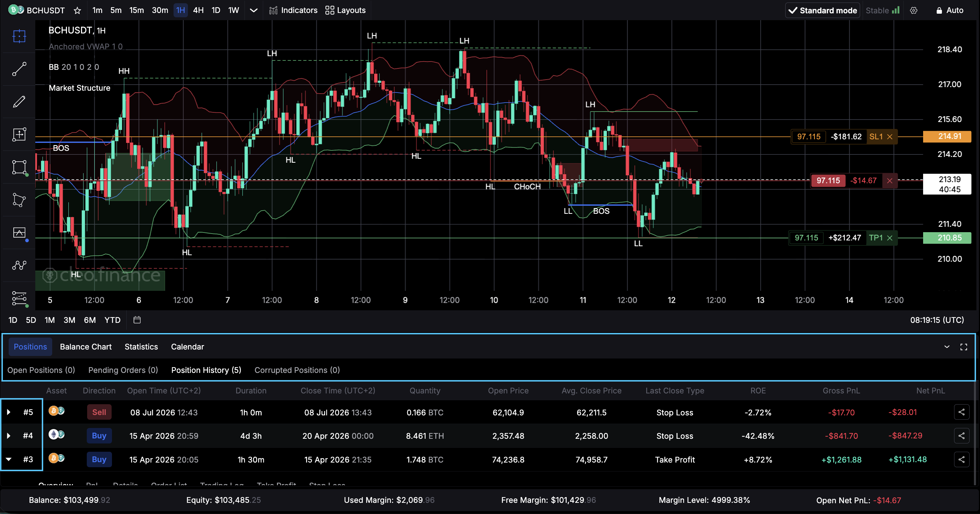
Task: Open the Calendar tab
Action: [x=188, y=347]
